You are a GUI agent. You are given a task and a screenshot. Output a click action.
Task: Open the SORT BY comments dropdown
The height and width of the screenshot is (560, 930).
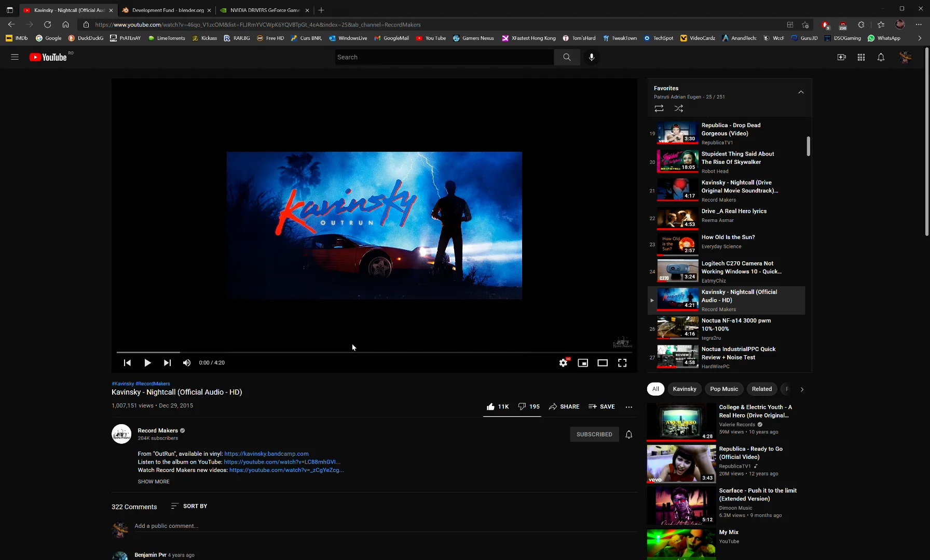tap(189, 506)
